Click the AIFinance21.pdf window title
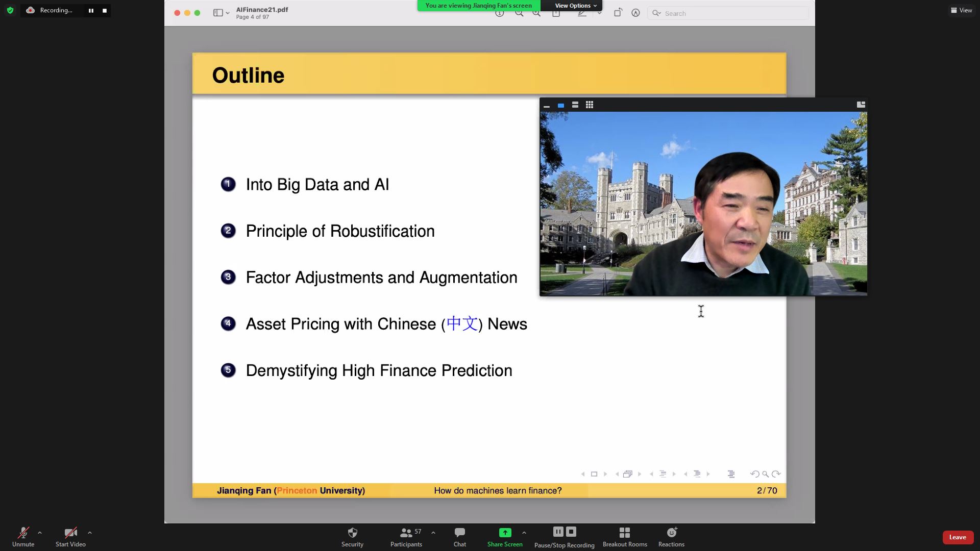Viewport: 980px width, 551px height. coord(262,10)
